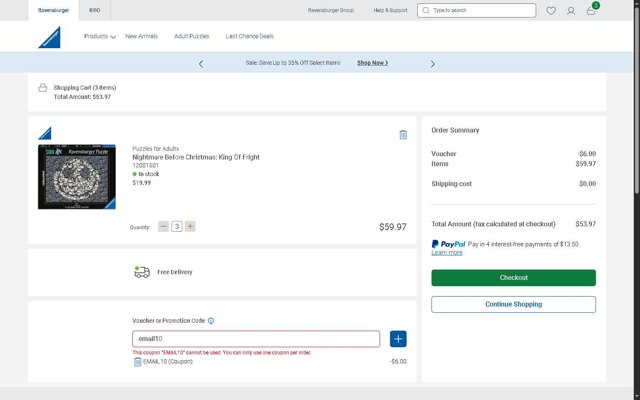Click the $19.99 unit price
The width and height of the screenshot is (640, 400).
(x=141, y=183)
